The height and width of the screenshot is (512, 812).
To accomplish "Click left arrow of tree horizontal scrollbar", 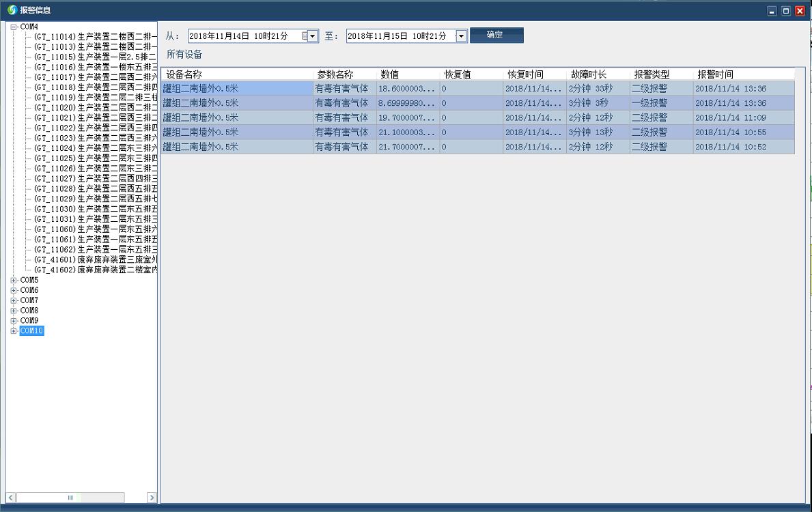I will click(11, 498).
